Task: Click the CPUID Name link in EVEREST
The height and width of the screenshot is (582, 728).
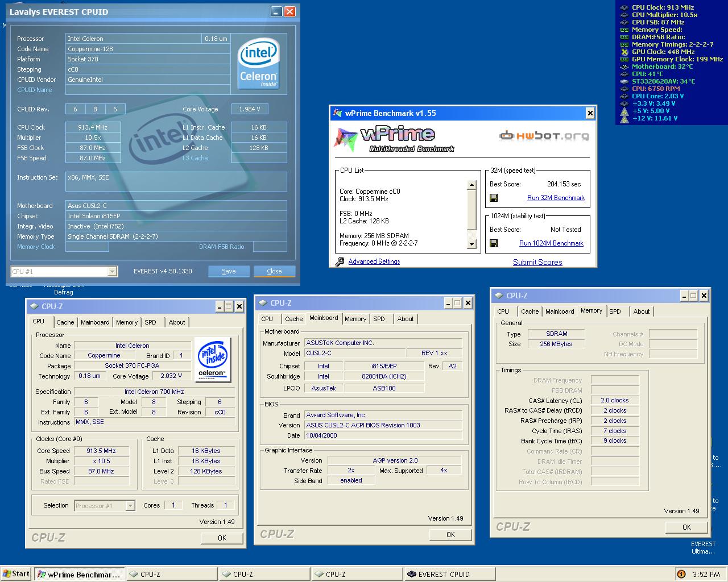Action: pos(35,90)
